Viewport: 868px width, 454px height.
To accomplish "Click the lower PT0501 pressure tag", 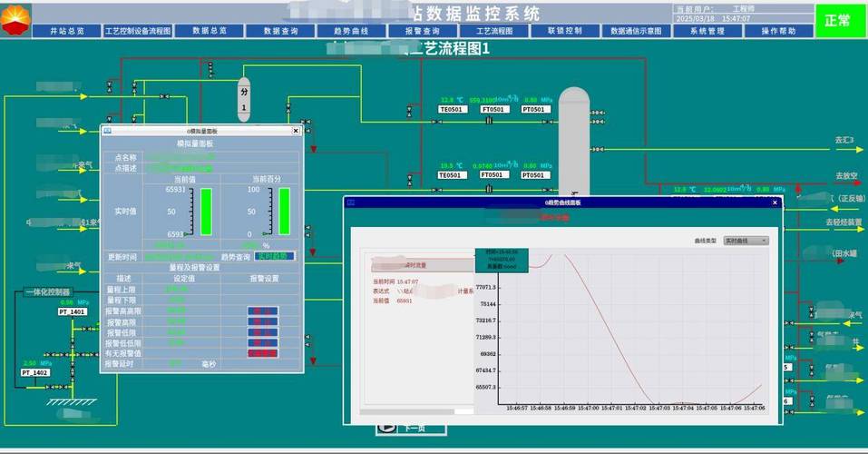I will 533,175.
